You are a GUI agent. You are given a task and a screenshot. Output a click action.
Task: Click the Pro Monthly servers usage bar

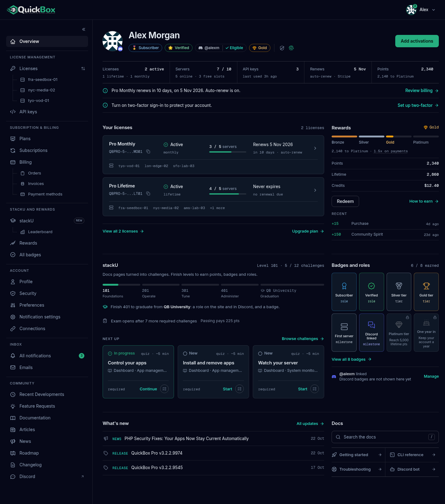click(228, 152)
